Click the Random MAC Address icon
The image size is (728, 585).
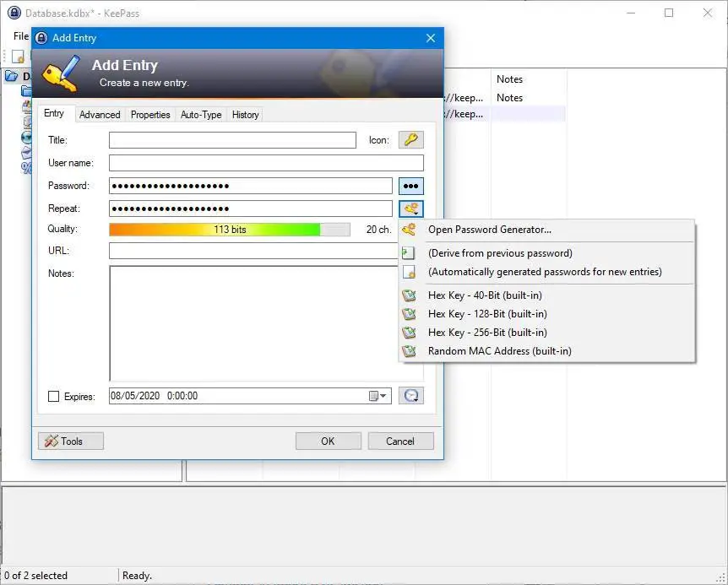(409, 350)
